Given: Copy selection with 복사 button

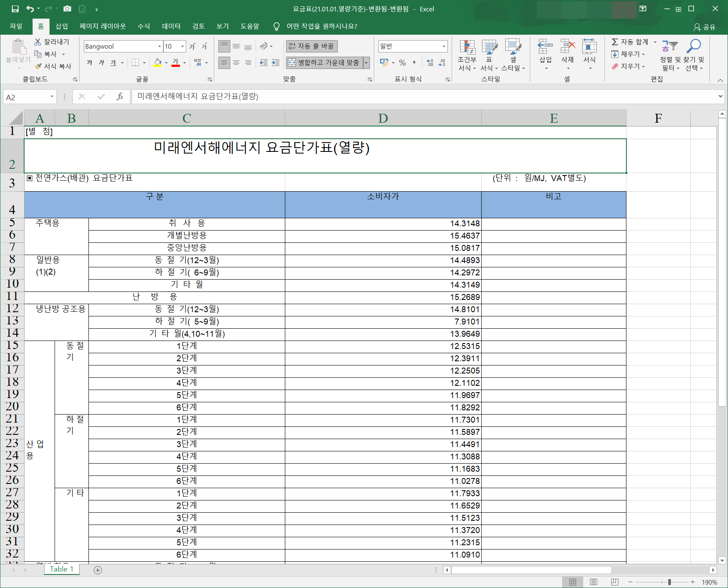Looking at the screenshot, I should click(46, 54).
